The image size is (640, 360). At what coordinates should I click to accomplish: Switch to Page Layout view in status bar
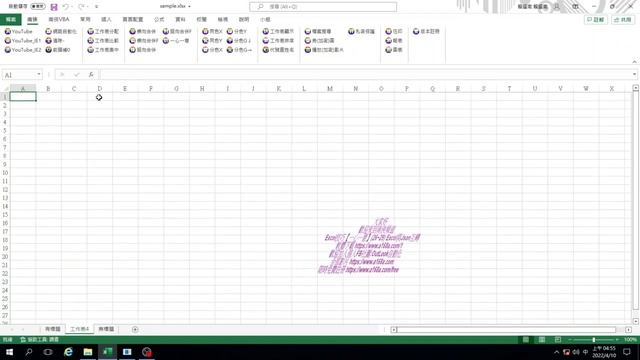coord(542,340)
